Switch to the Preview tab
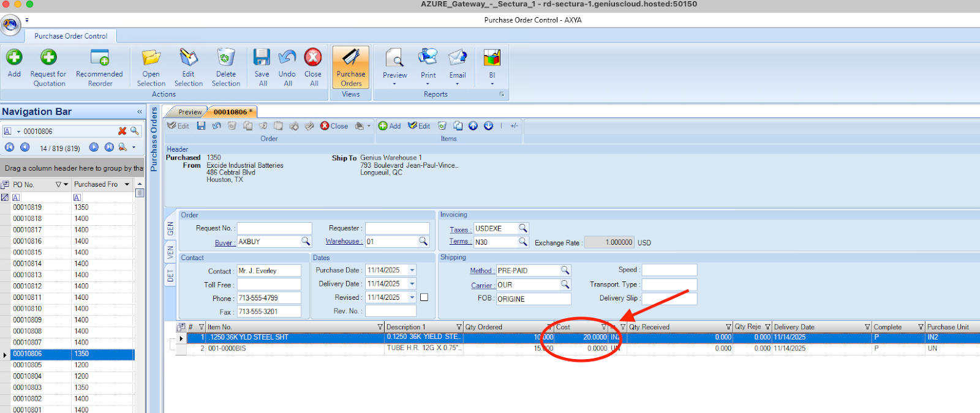Viewport: 980px width, 413px height. 189,112
